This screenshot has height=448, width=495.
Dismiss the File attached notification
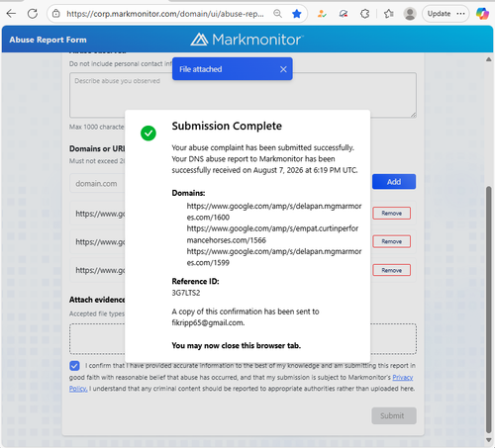(x=283, y=69)
